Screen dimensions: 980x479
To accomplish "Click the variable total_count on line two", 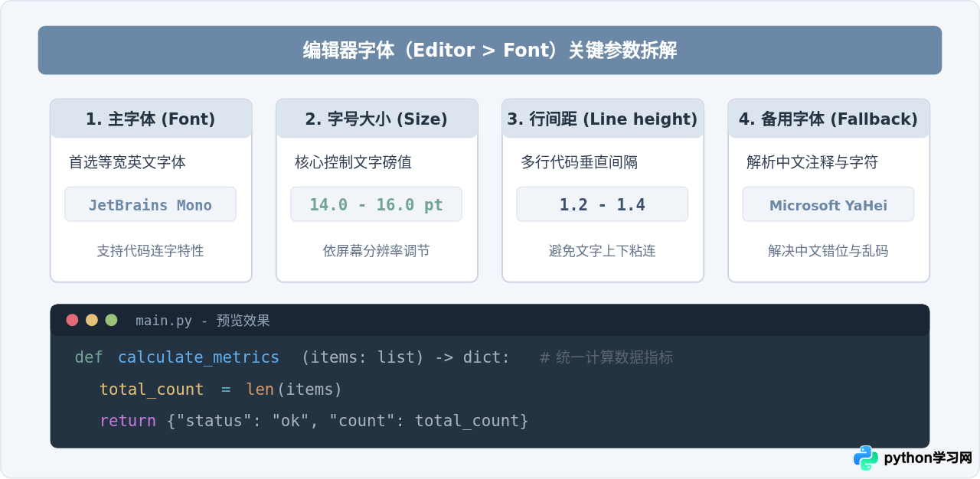I will coord(152,389).
